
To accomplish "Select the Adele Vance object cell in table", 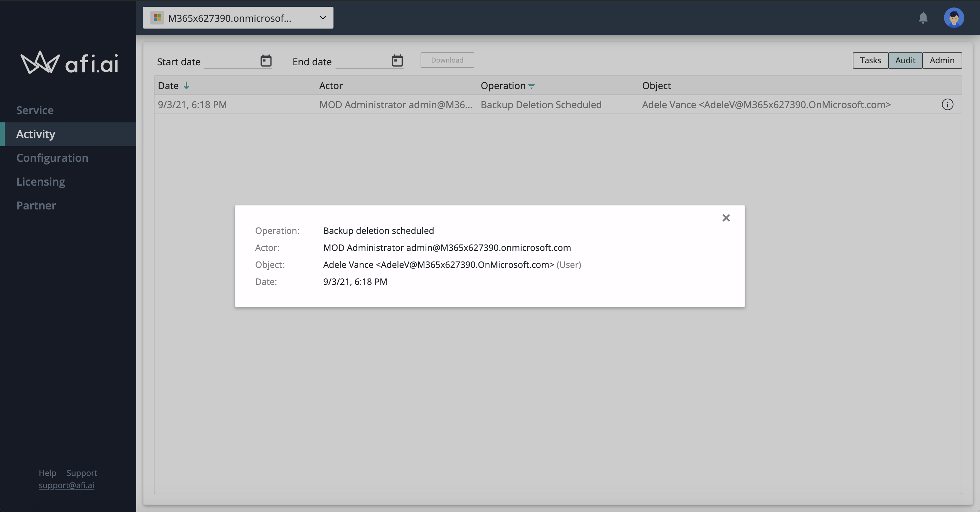I will coord(766,104).
